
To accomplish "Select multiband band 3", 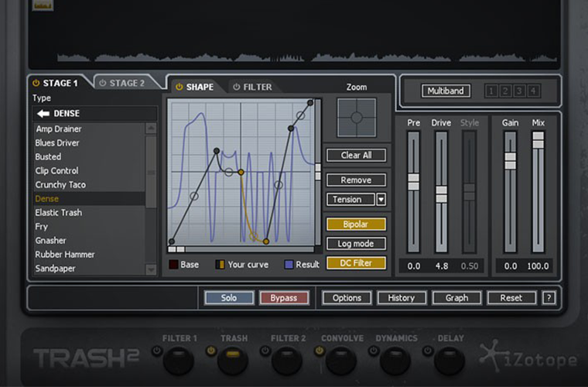I will pos(519,91).
